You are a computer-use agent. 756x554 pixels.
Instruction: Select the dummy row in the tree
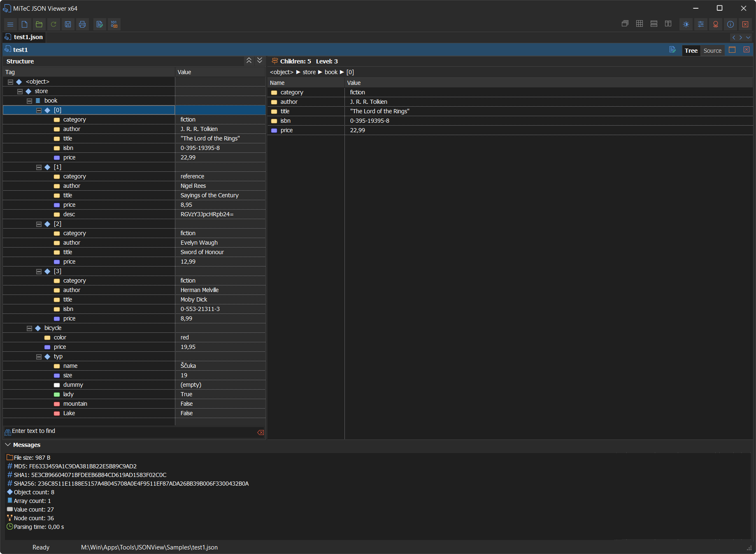point(134,385)
